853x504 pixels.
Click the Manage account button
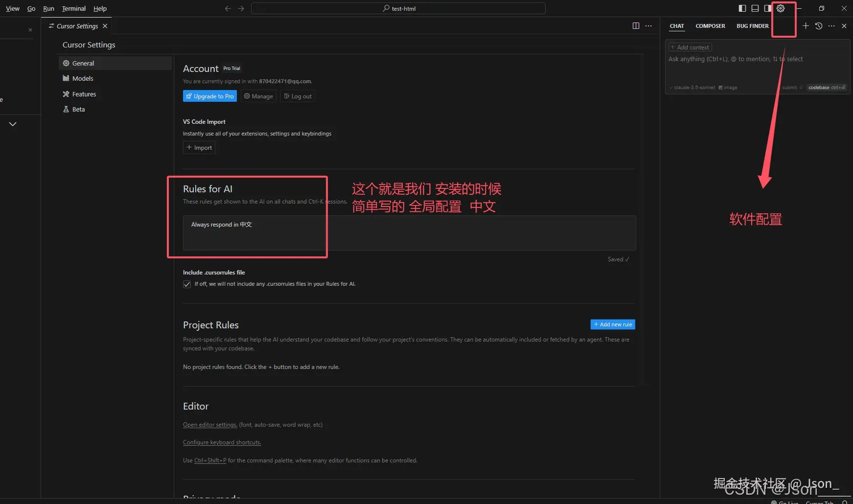(x=258, y=96)
